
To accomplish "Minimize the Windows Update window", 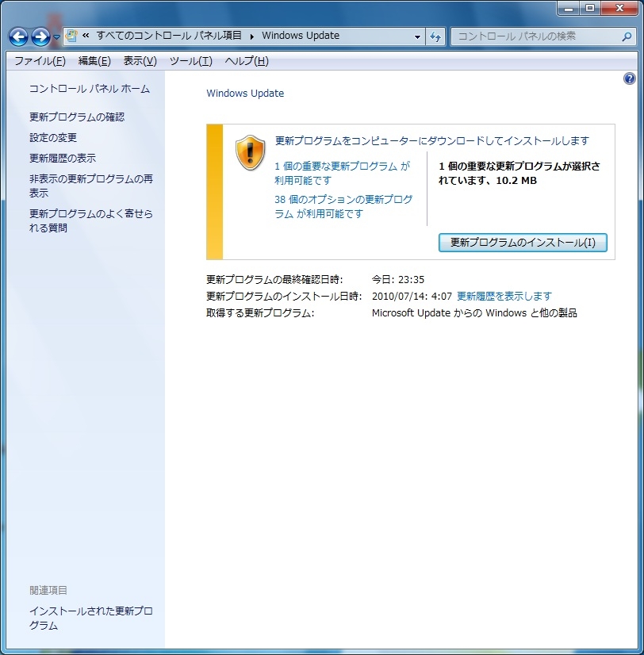I will pyautogui.click(x=569, y=9).
